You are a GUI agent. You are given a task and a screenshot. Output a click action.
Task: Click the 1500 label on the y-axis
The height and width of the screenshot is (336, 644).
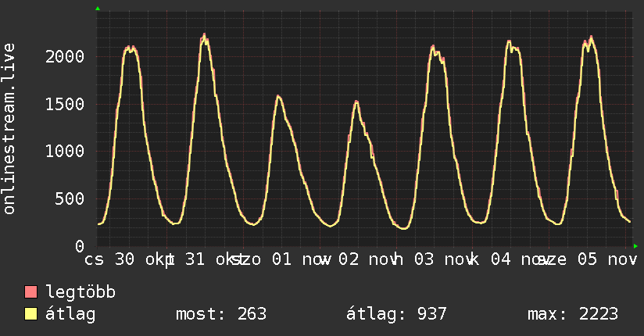65,104
